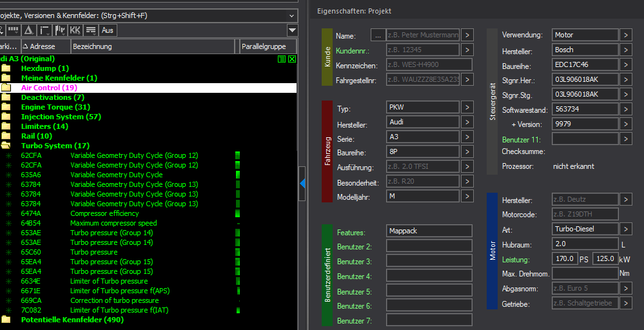This screenshot has width=644, height=330.
Task: Click the triangle marker toolbar icon
Action: tap(29, 30)
